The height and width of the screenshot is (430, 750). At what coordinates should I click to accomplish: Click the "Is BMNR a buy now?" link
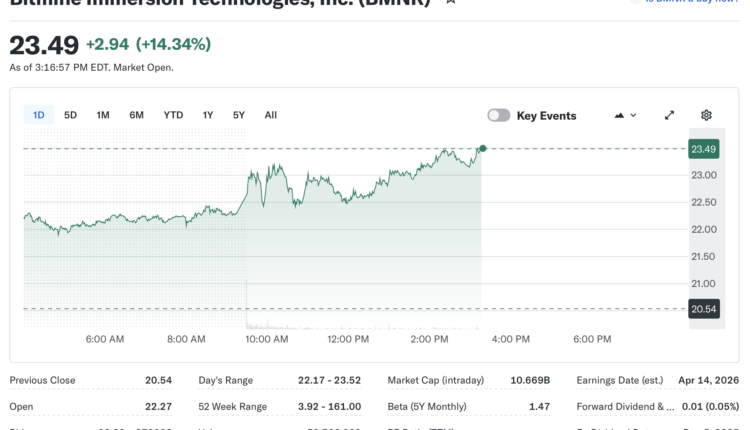[x=690, y=2]
